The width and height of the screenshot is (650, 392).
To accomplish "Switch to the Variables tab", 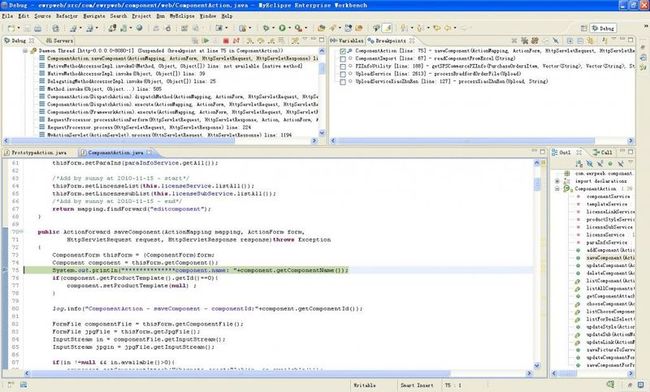I will coord(347,41).
